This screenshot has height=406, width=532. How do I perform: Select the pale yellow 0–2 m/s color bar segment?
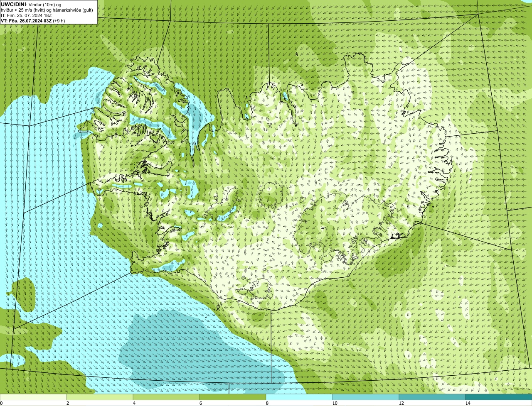[33, 397]
